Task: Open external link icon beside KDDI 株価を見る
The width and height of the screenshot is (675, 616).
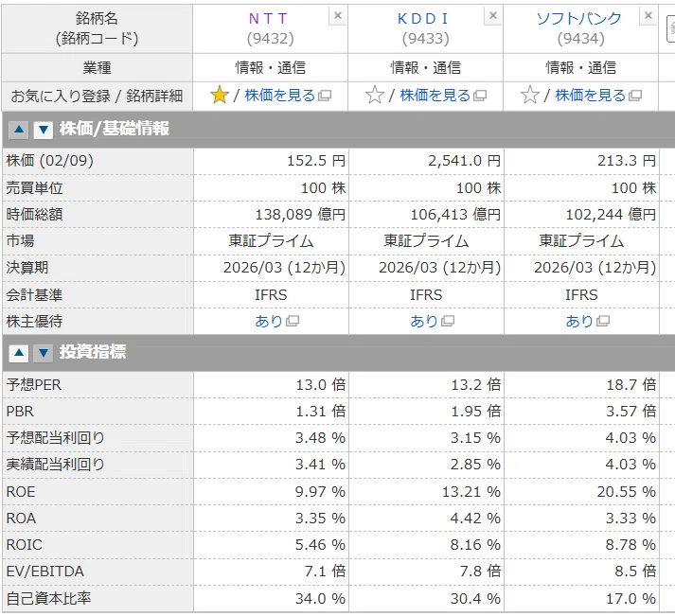Action: click(x=480, y=96)
